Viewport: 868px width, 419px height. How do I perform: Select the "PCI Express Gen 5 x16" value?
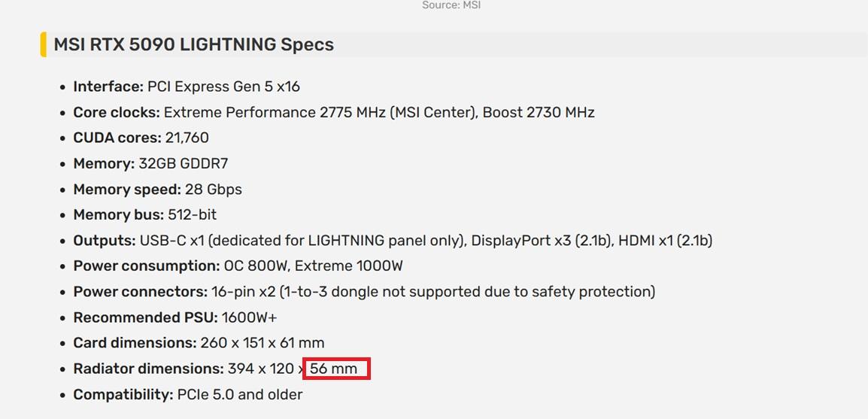[x=223, y=87]
